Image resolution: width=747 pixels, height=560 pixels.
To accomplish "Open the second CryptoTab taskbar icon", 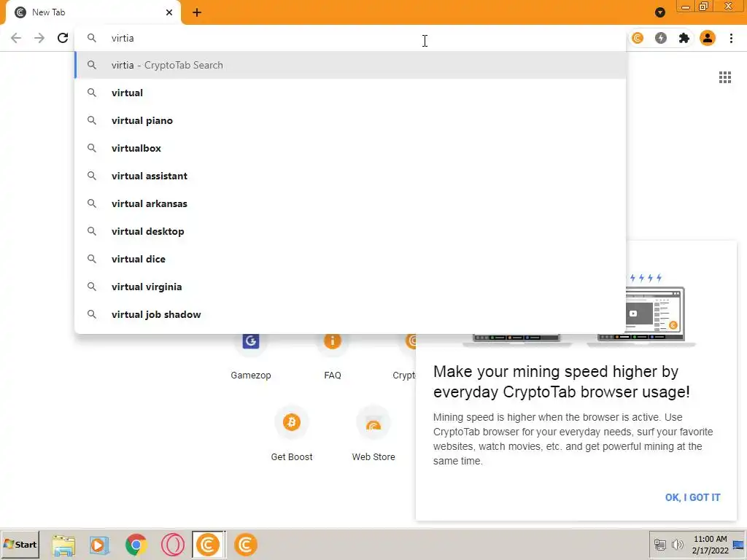I will click(245, 545).
